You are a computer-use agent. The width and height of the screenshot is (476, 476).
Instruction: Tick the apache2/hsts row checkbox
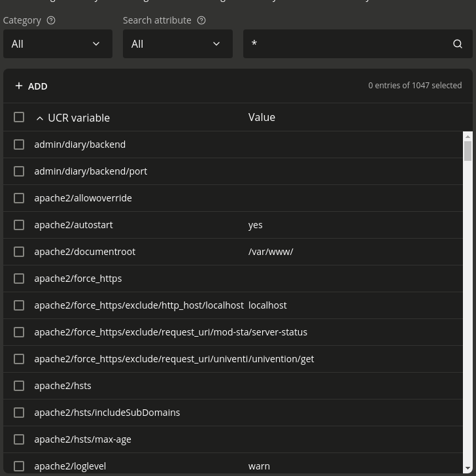coord(19,386)
